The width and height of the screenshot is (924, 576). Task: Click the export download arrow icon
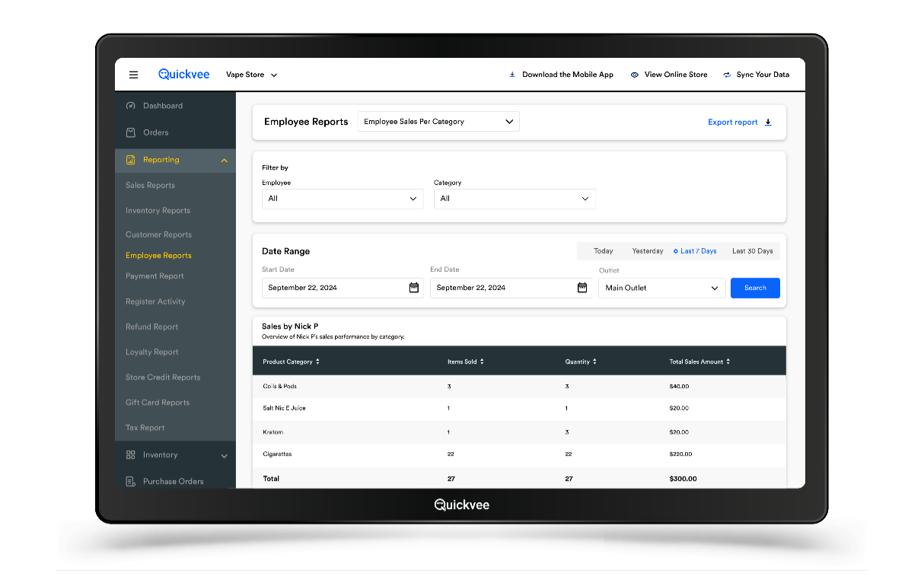[768, 122]
